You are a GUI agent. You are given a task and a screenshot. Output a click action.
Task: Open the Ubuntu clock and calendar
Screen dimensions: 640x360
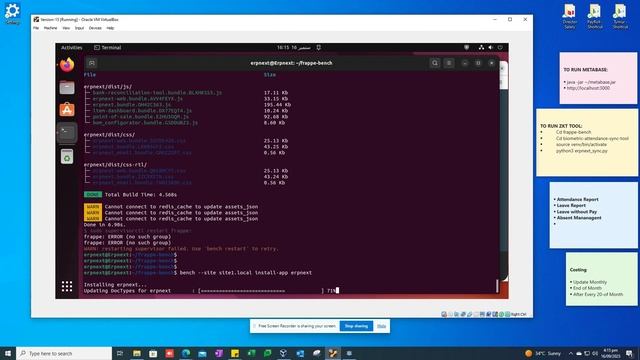point(293,48)
